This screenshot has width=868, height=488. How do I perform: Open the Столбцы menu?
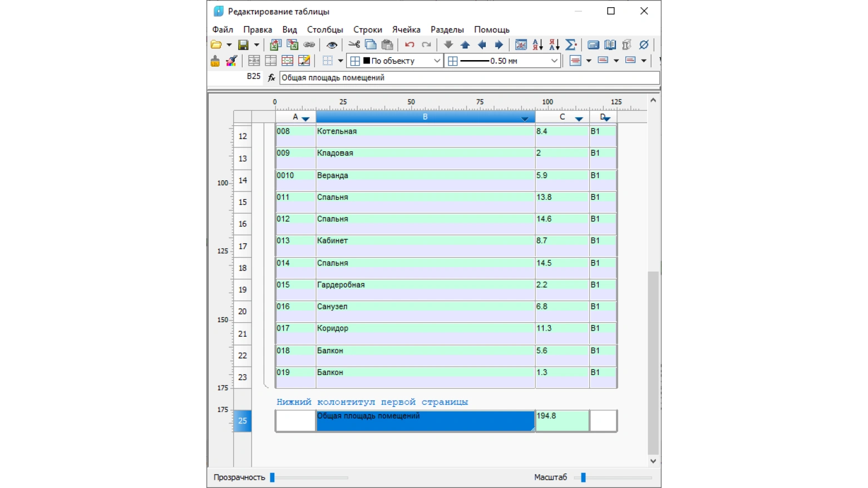325,29
